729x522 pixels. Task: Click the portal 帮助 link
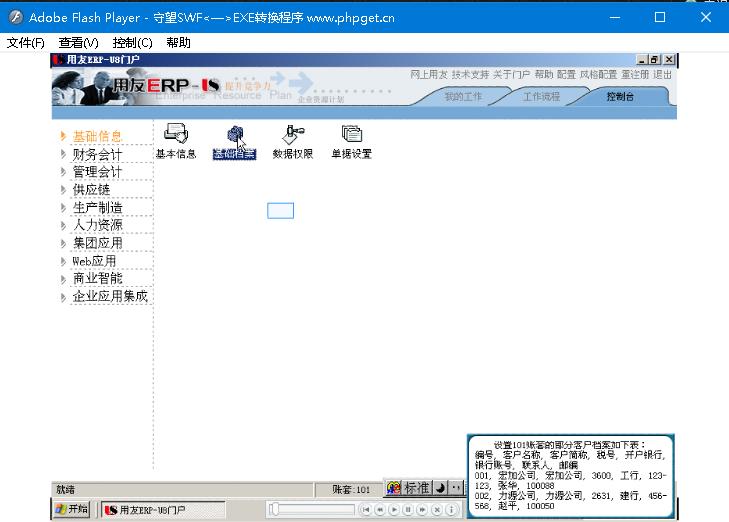[x=543, y=74]
